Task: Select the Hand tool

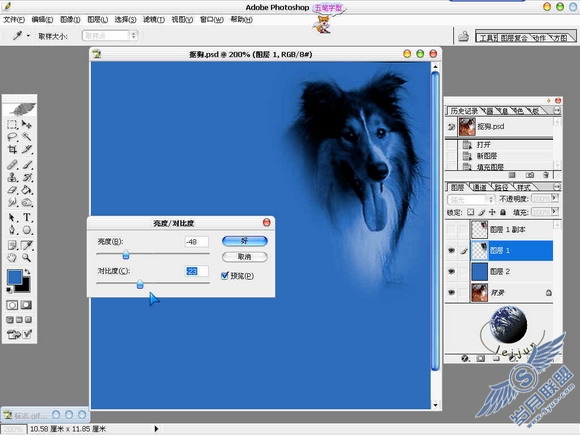Action: click(x=12, y=257)
